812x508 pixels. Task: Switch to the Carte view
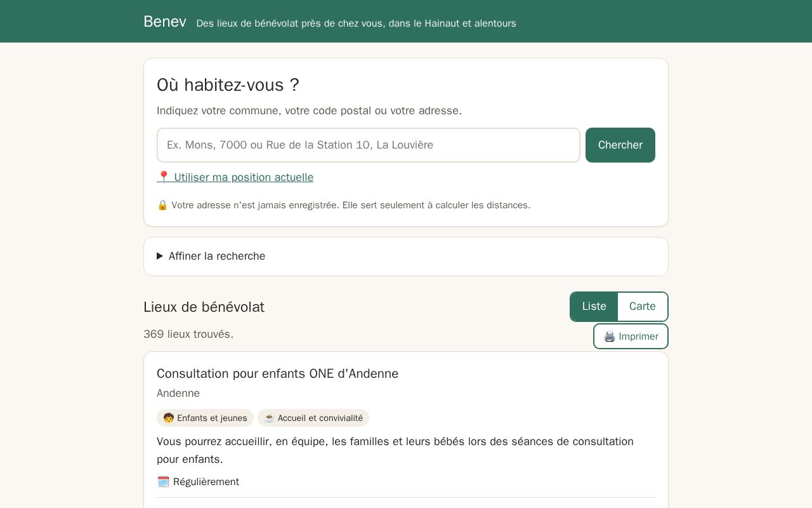pyautogui.click(x=642, y=307)
